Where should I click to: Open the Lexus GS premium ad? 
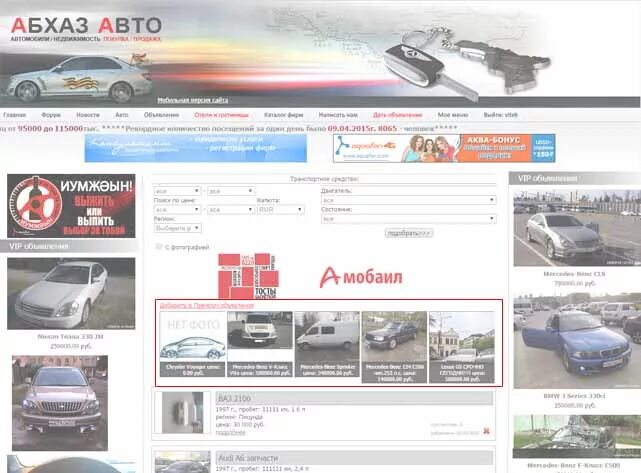coord(462,347)
